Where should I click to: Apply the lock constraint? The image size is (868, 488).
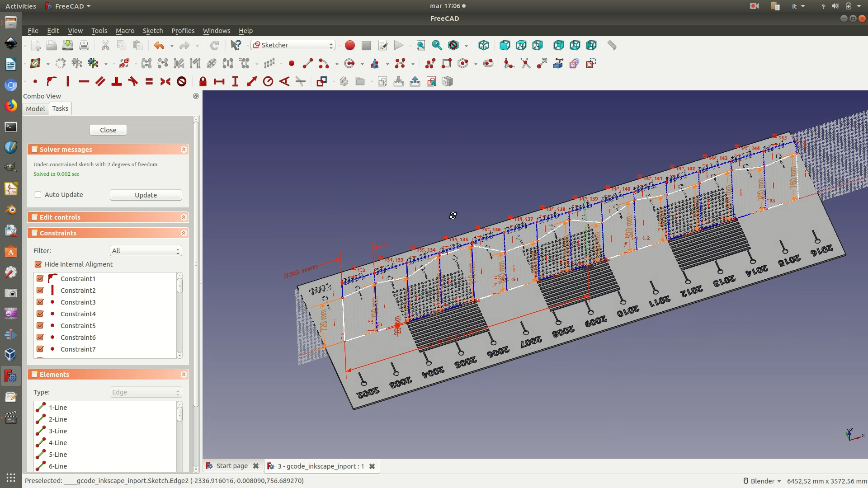(x=203, y=82)
